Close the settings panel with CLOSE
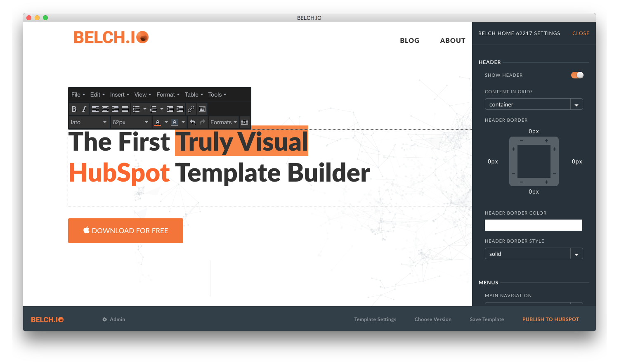The image size is (619, 364). (581, 33)
